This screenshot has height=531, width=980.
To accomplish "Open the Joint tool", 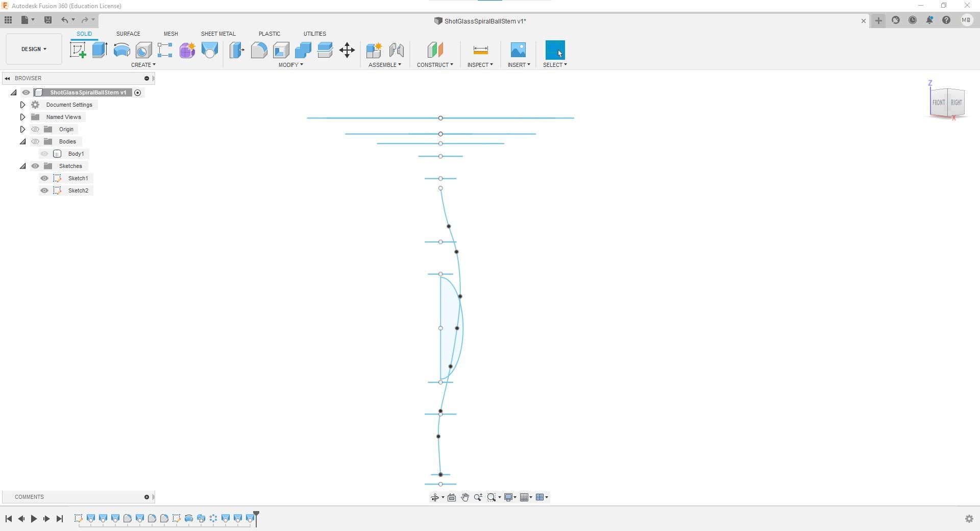I will pyautogui.click(x=397, y=50).
